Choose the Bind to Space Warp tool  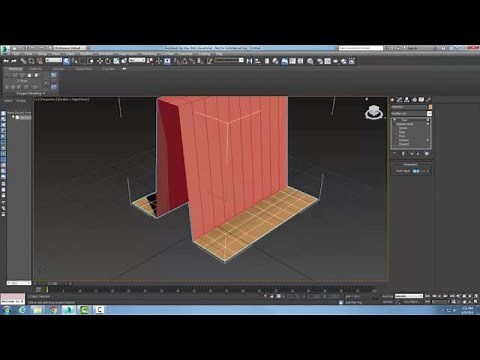(40, 61)
